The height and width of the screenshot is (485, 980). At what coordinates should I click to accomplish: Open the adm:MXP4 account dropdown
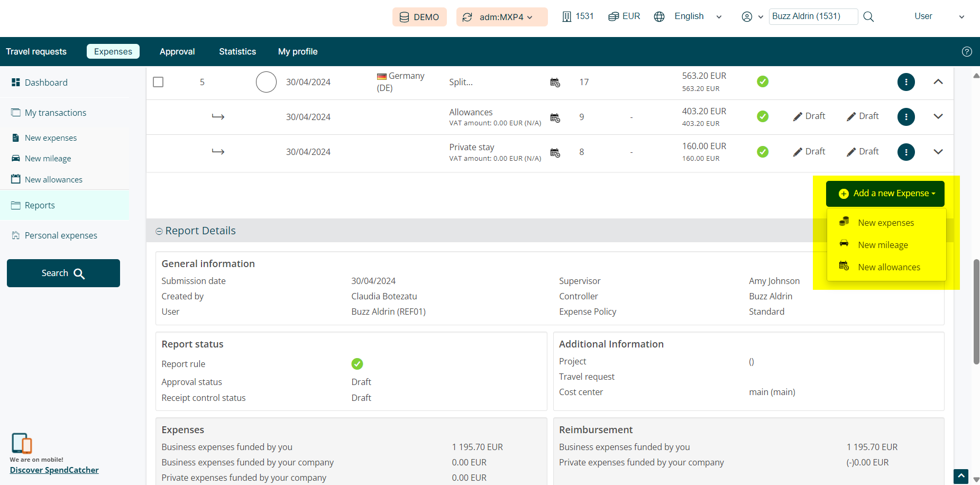(x=501, y=17)
